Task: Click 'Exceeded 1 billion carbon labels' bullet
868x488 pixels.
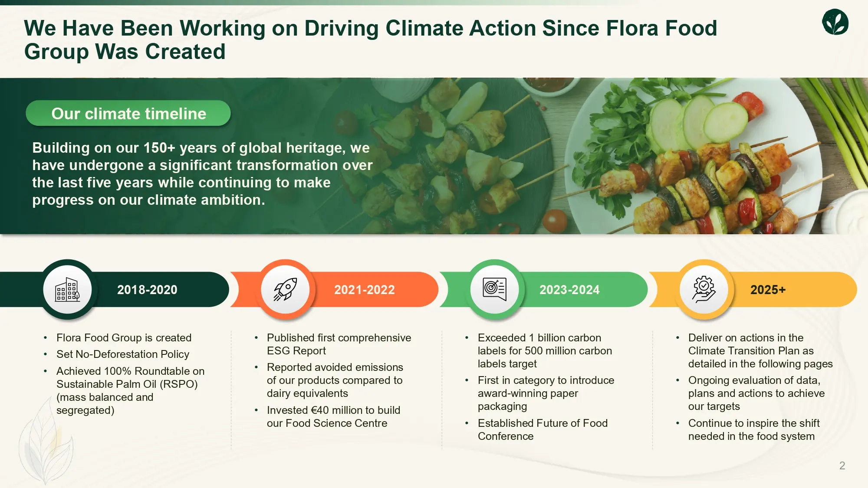Action: pos(545,350)
